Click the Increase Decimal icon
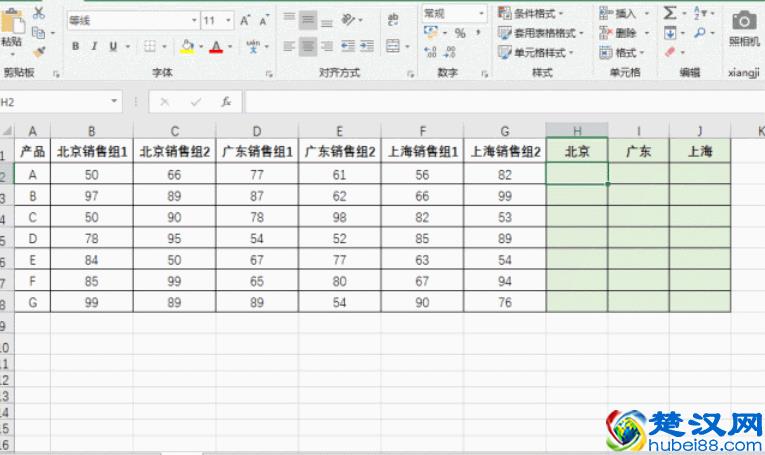 tap(430, 52)
